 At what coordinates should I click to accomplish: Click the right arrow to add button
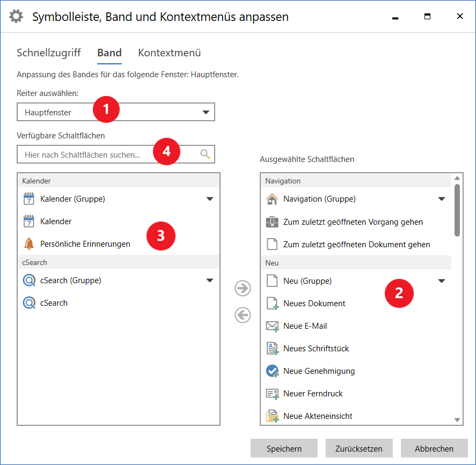click(243, 288)
